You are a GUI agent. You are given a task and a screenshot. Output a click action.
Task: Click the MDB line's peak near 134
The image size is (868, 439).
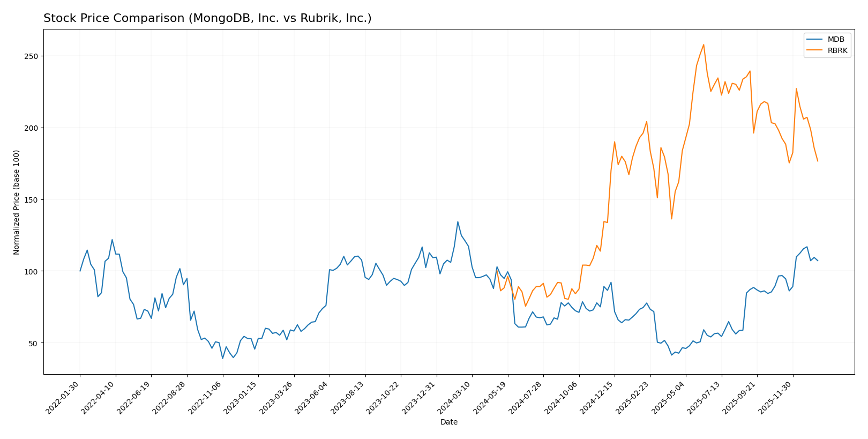pos(458,222)
